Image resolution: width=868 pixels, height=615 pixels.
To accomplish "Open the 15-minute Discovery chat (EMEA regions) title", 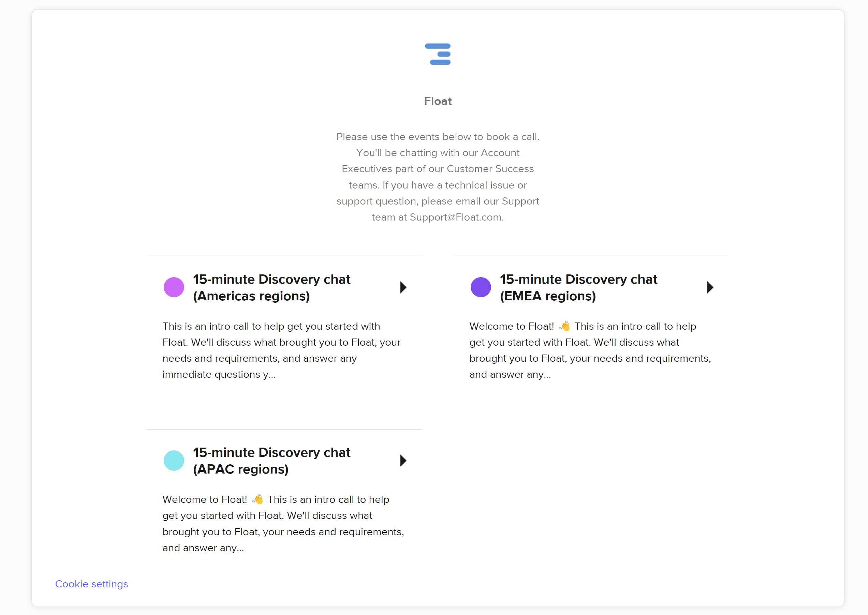I will (578, 287).
